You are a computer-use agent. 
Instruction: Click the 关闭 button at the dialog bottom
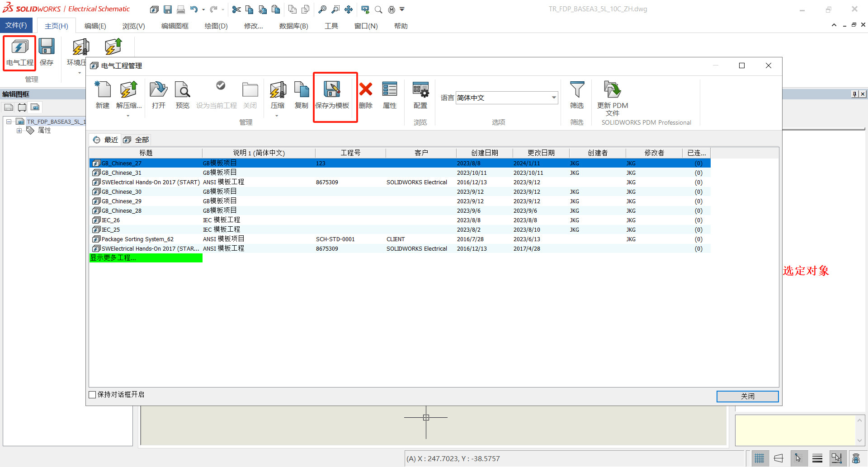(747, 396)
